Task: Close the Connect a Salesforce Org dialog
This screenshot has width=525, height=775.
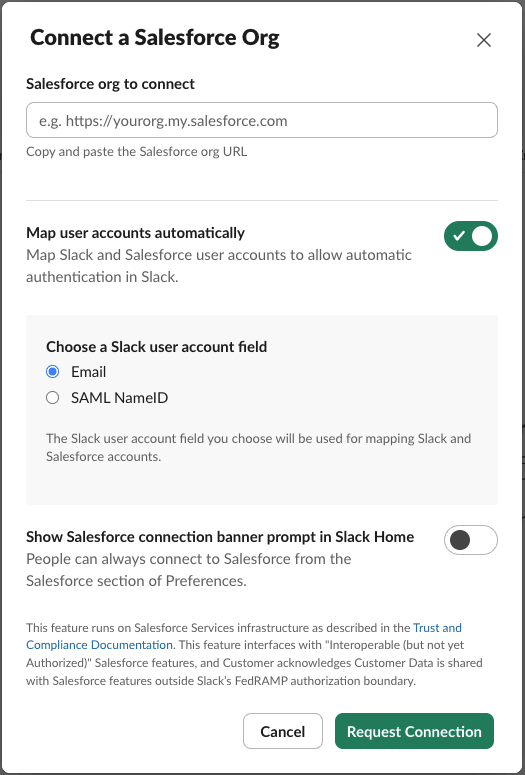Action: click(483, 40)
